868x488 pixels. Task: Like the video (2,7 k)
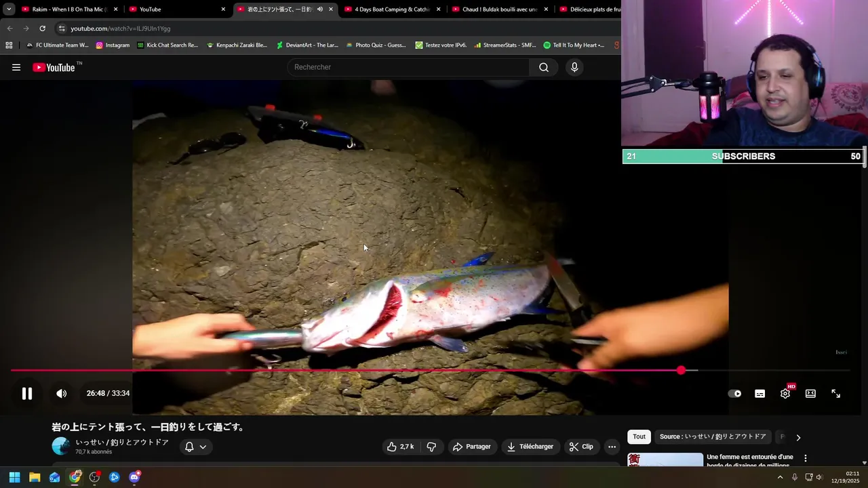[x=400, y=447]
